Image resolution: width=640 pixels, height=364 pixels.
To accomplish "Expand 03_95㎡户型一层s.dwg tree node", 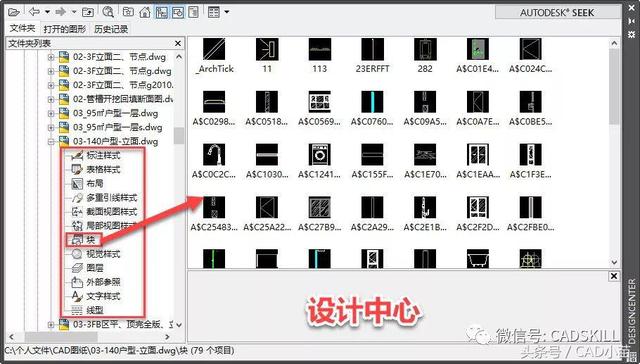I will click(x=51, y=128).
